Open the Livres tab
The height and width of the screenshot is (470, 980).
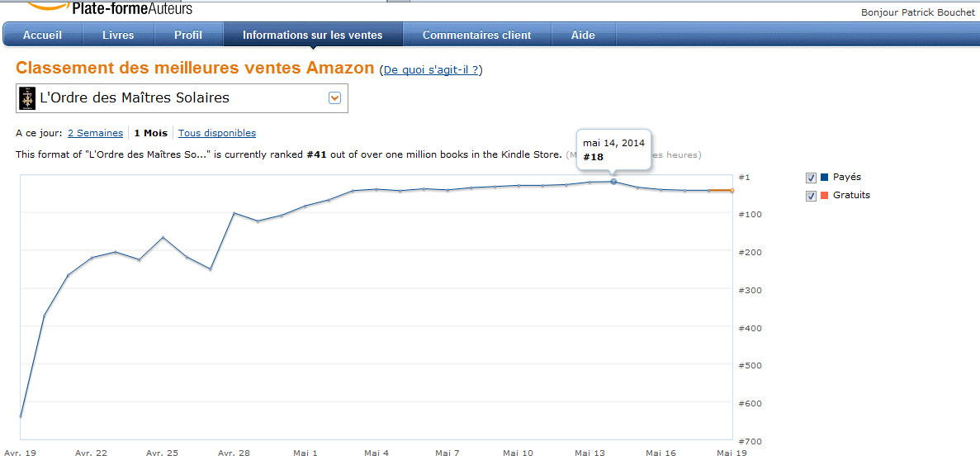coord(118,35)
